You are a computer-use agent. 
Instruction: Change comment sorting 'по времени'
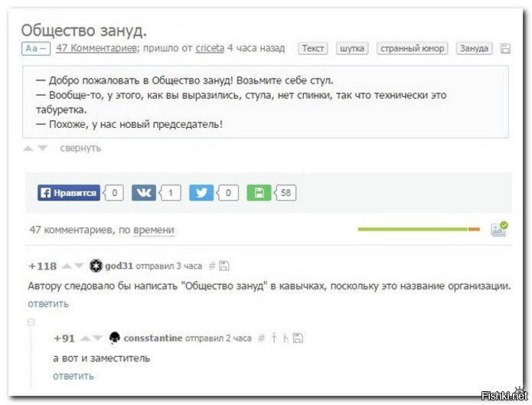153,230
